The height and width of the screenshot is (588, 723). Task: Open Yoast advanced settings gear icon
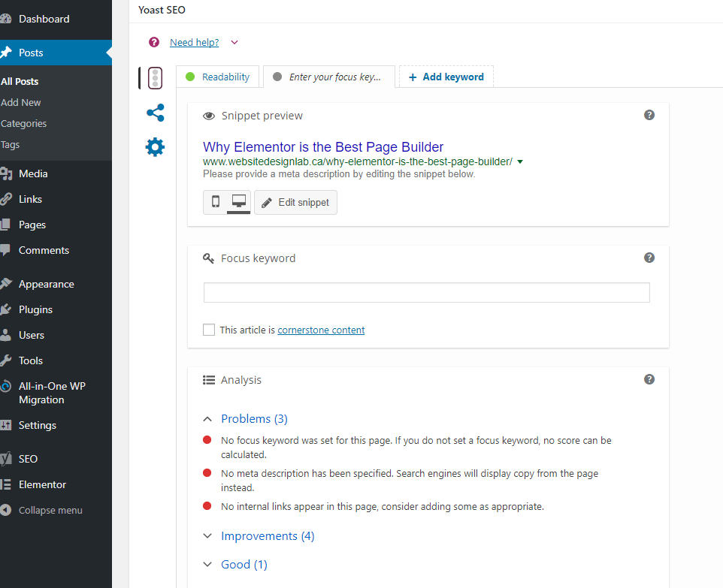pos(155,147)
